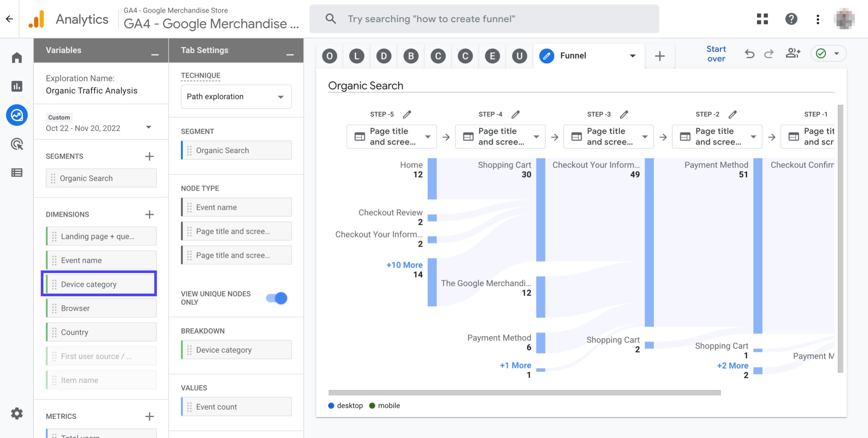Click the vertical scrollbar beside the chart

(840, 239)
